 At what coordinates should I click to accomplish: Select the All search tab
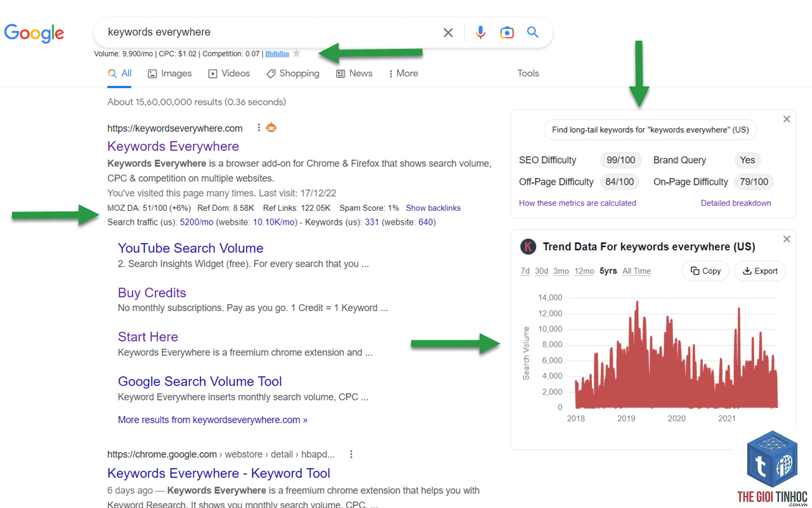tap(120, 74)
